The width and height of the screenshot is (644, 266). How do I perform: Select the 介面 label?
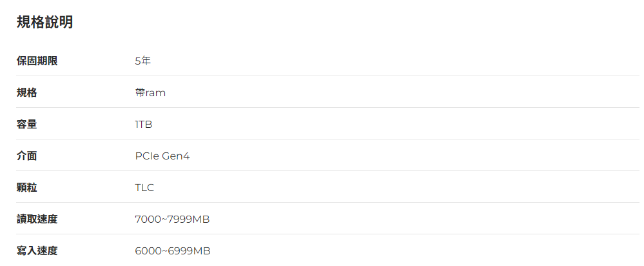pyautogui.click(x=26, y=156)
